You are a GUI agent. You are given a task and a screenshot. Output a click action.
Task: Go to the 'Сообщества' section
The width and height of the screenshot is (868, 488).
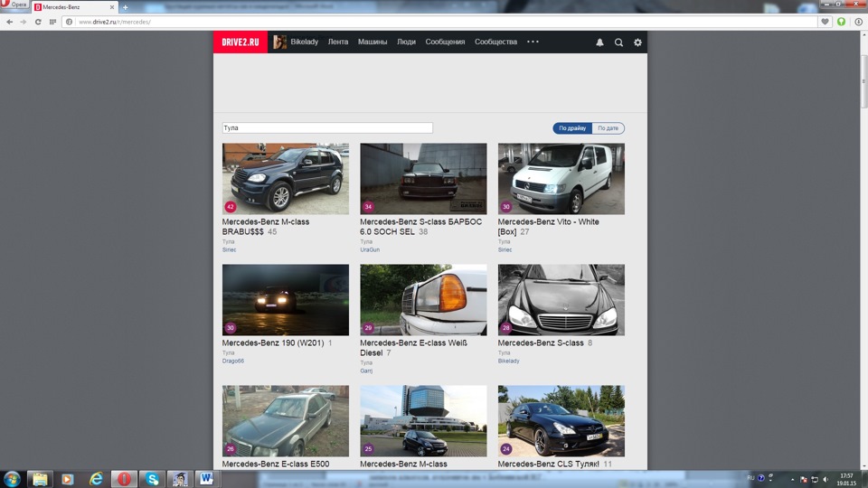tap(495, 42)
